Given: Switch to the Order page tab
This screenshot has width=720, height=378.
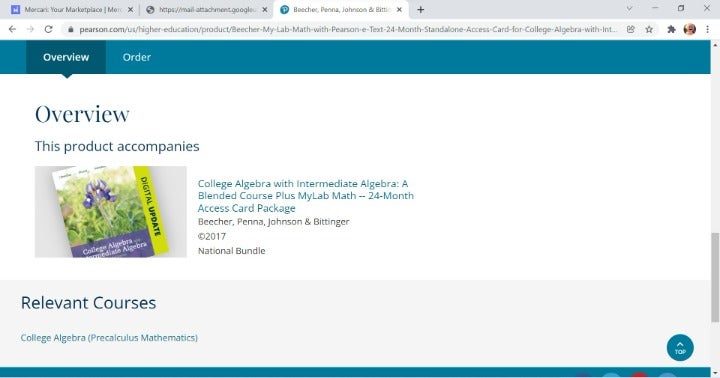Looking at the screenshot, I should [x=136, y=57].
